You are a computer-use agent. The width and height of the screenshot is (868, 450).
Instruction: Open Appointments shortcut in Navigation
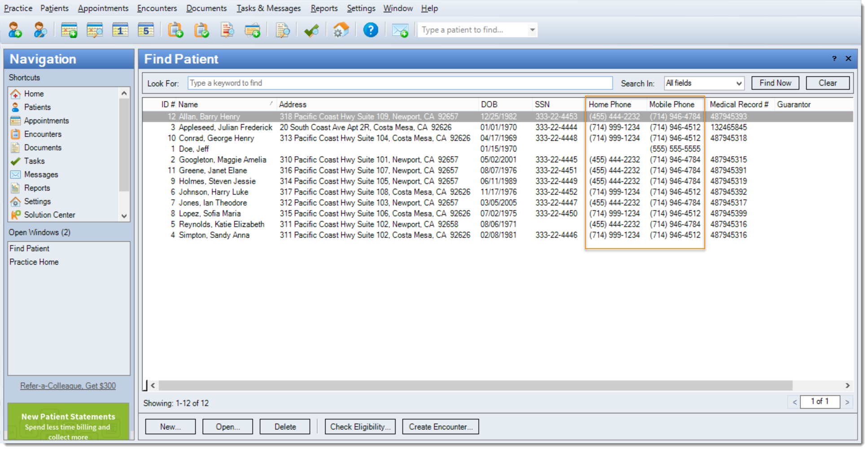click(x=46, y=121)
